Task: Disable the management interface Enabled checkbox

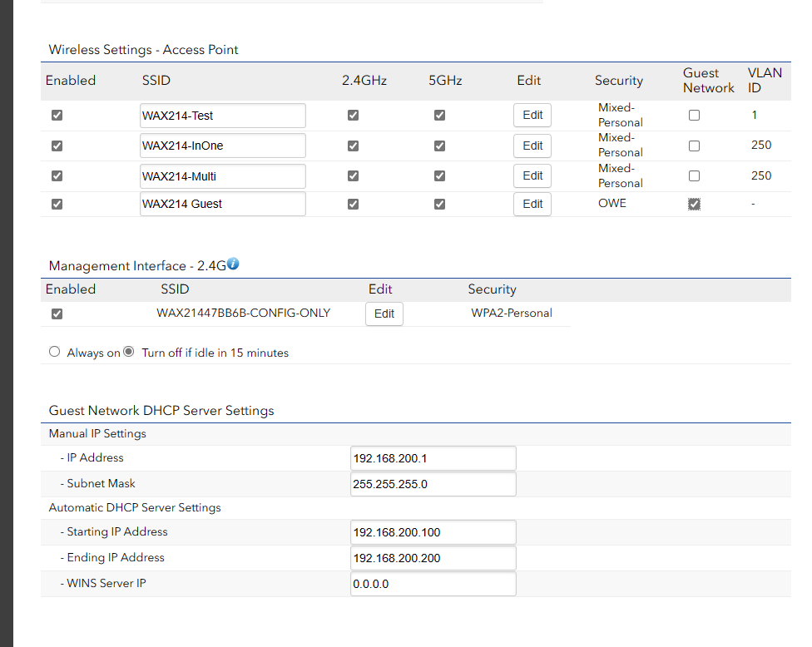Action: point(57,314)
